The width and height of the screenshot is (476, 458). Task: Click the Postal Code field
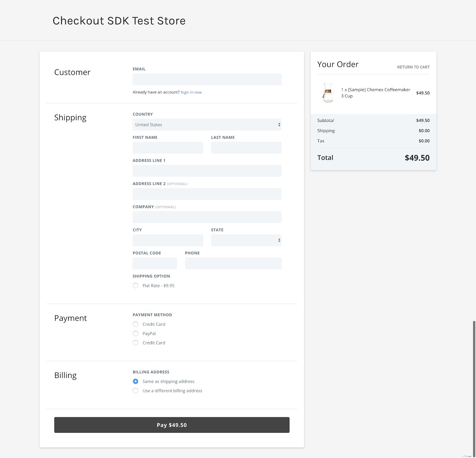(x=154, y=263)
